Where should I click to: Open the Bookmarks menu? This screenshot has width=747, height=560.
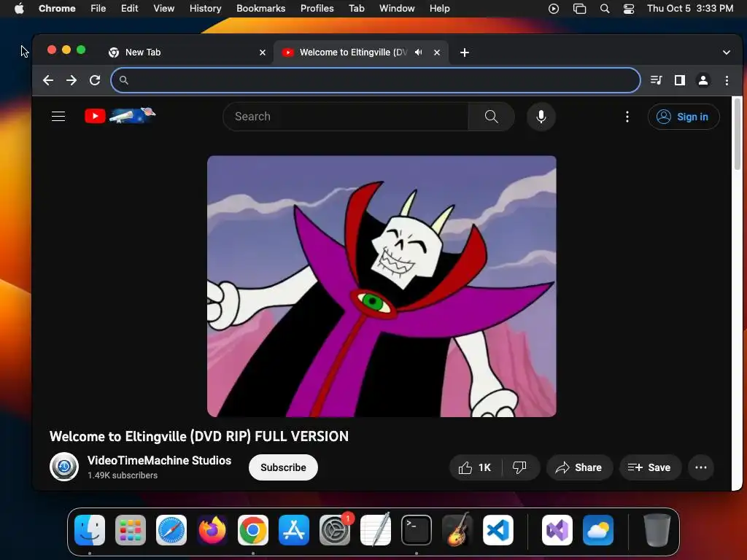pos(260,9)
